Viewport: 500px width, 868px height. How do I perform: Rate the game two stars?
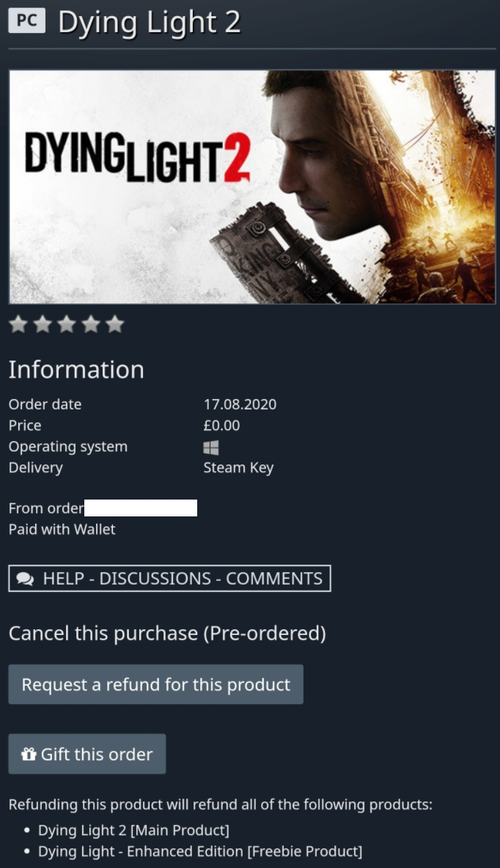click(43, 324)
